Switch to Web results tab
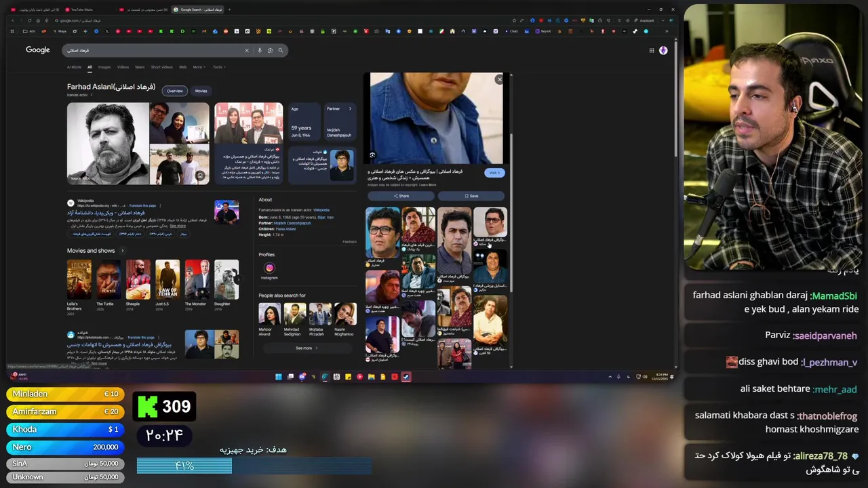Viewport: 868px width, 488px height. pos(182,67)
